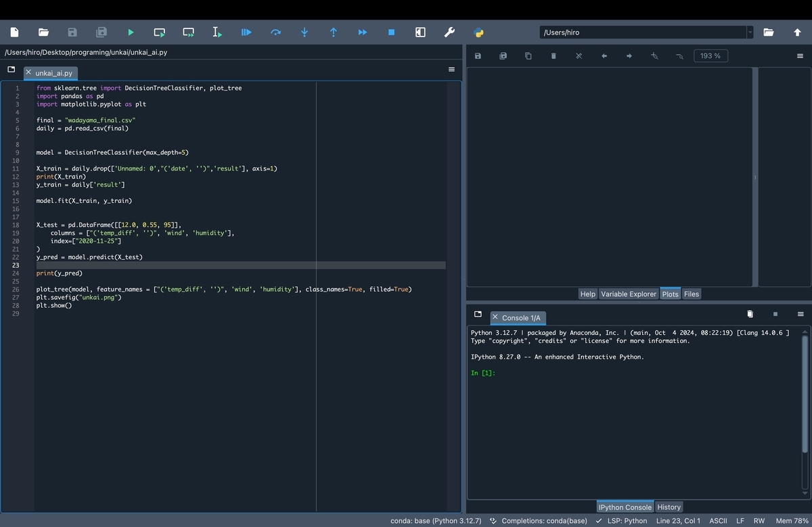Image resolution: width=812 pixels, height=527 pixels.
Task: Continue execution until next breakpoint
Action: 362,32
